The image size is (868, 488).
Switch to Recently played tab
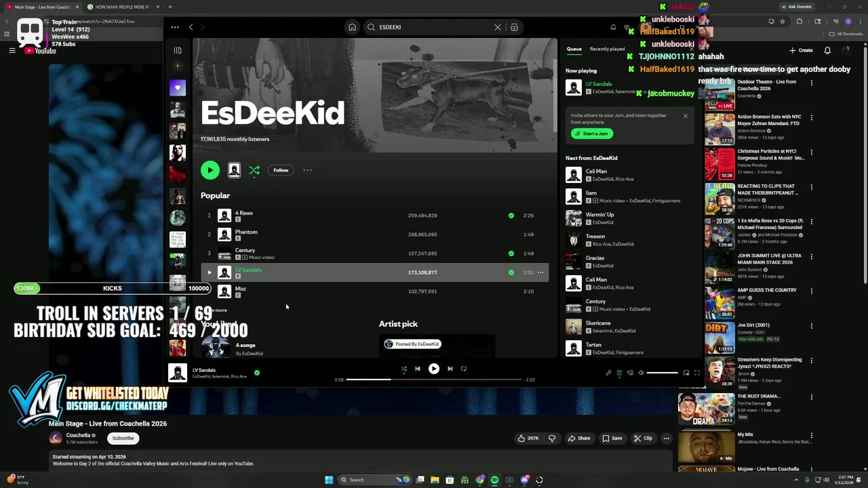coord(607,49)
